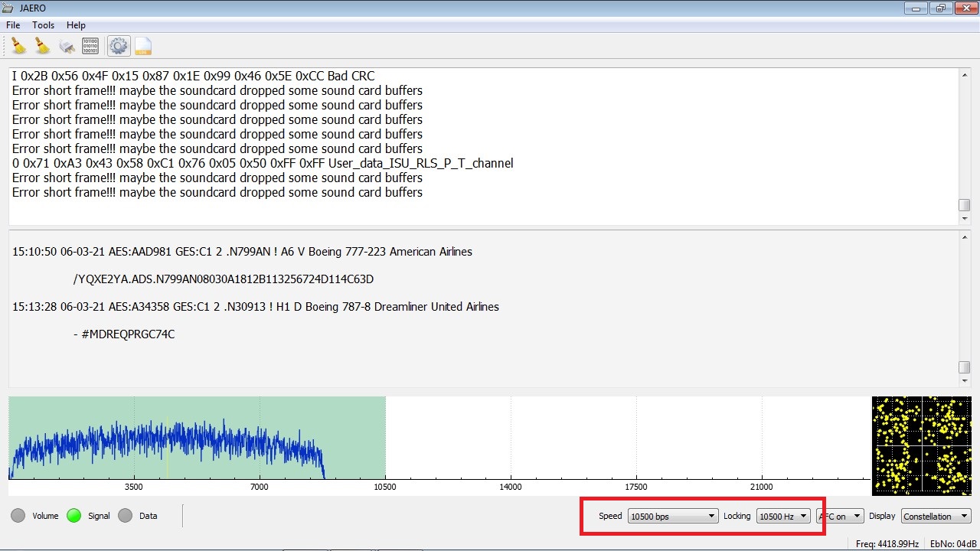Open the Help menu
The height and width of the screenshot is (551, 980).
76,24
